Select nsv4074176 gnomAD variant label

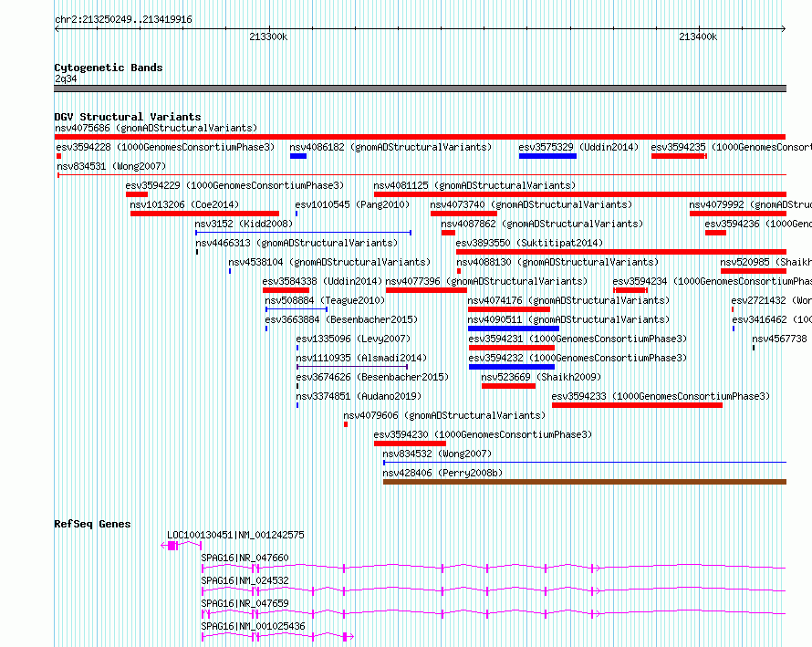[x=568, y=300]
